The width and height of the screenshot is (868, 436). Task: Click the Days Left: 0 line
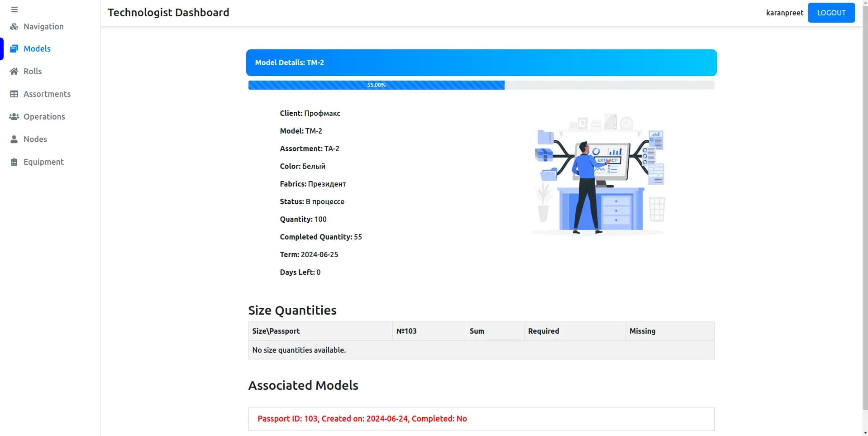300,272
